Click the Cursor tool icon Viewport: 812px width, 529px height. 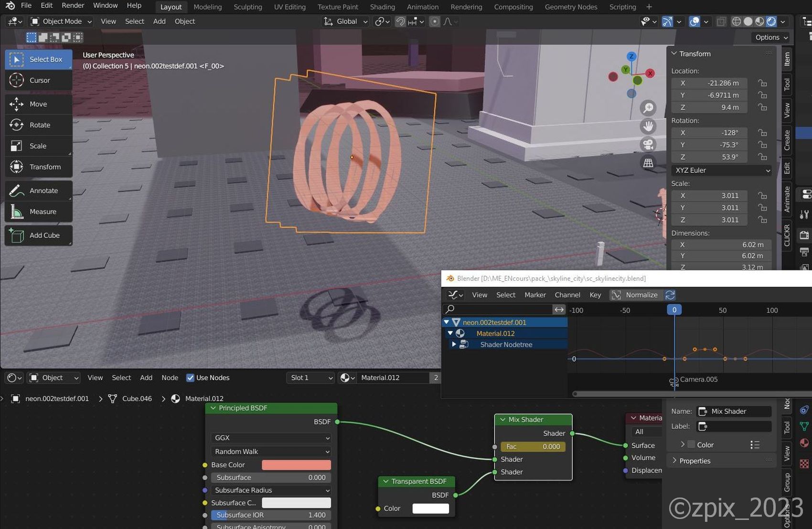(17, 80)
